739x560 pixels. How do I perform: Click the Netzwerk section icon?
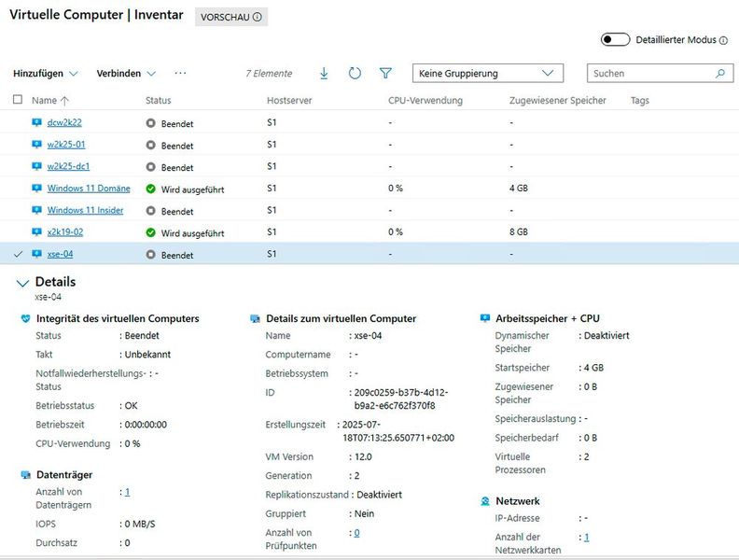click(x=485, y=501)
